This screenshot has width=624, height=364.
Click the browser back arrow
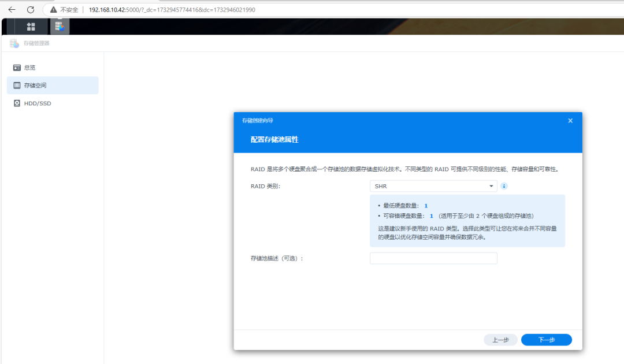[x=12, y=10]
